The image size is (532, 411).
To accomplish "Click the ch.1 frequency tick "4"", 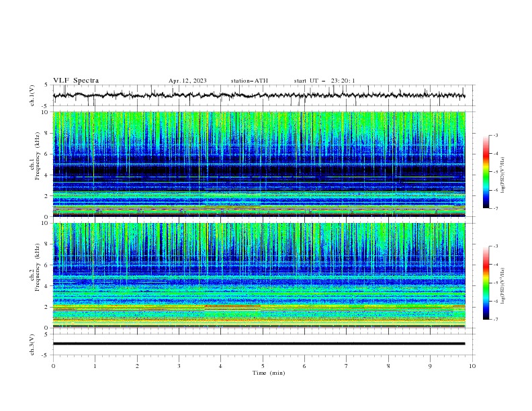I will (x=48, y=175).
